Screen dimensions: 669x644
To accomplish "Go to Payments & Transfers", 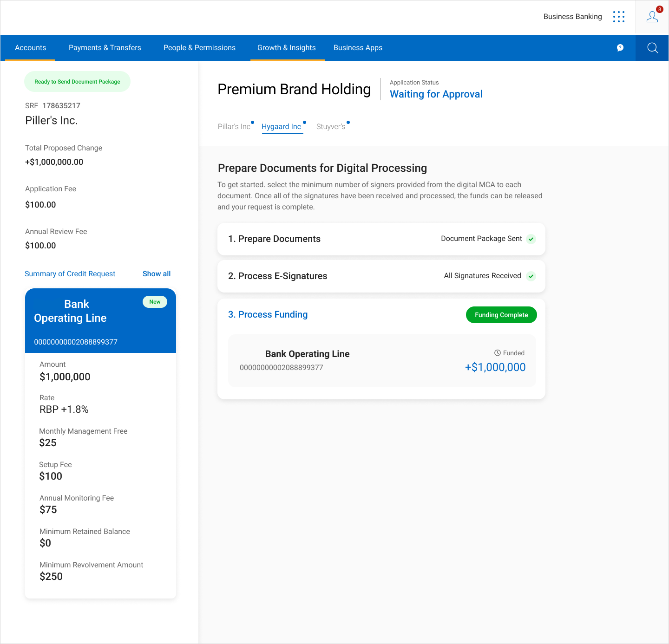I will coord(105,48).
